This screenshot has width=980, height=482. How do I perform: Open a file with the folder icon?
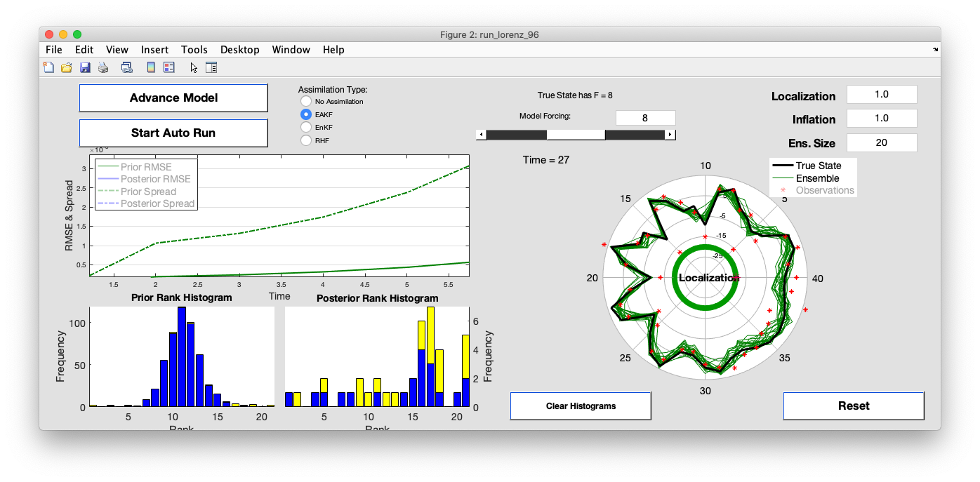click(67, 67)
